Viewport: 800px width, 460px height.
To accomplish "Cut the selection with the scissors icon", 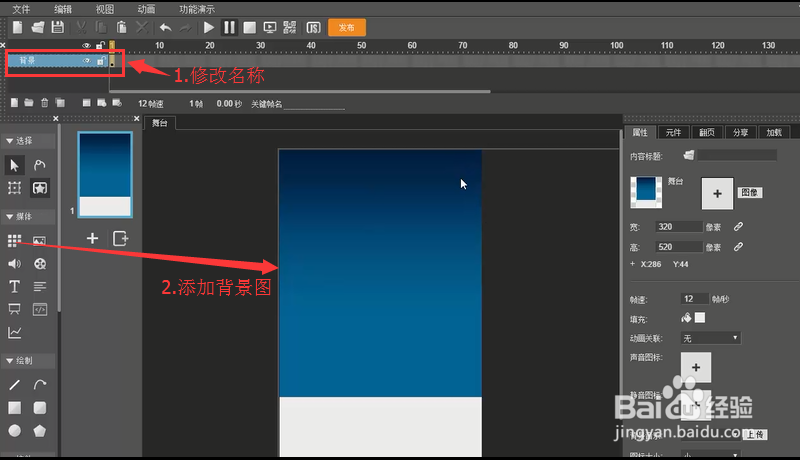I will [81, 28].
